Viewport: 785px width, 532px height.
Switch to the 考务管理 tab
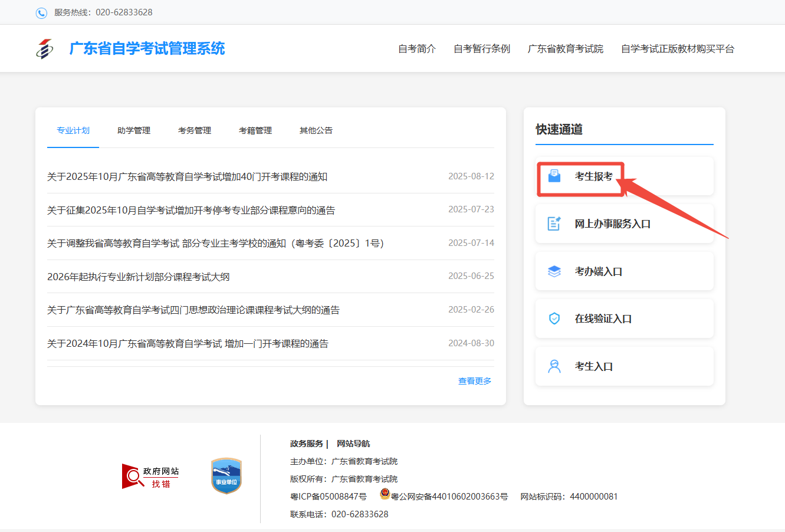tap(195, 130)
